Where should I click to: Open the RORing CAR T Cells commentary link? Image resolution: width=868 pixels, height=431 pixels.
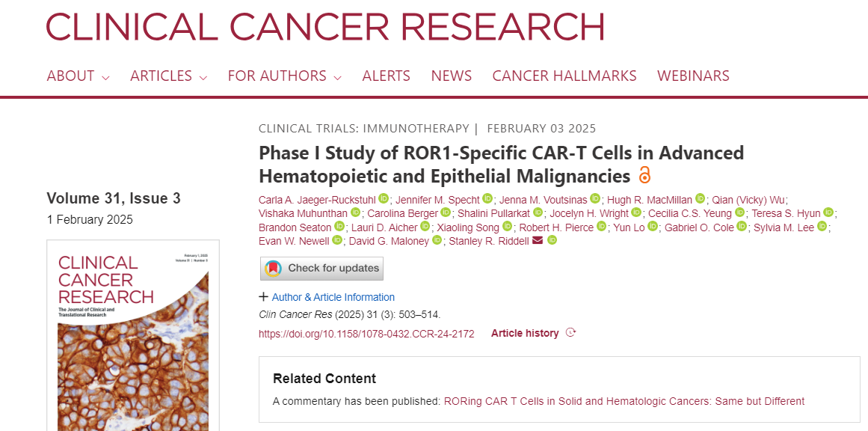coord(624,401)
